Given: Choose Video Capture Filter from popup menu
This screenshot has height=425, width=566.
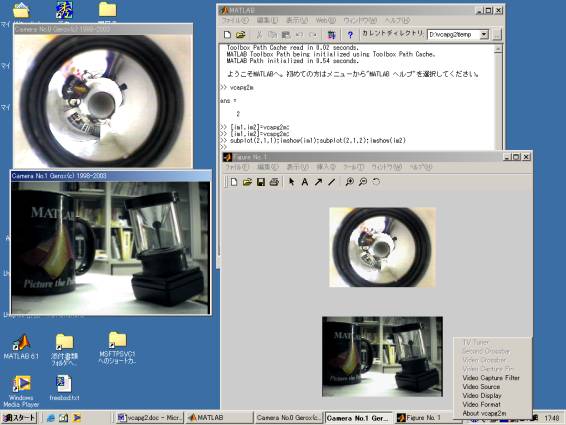Looking at the screenshot, I should pos(491,378).
